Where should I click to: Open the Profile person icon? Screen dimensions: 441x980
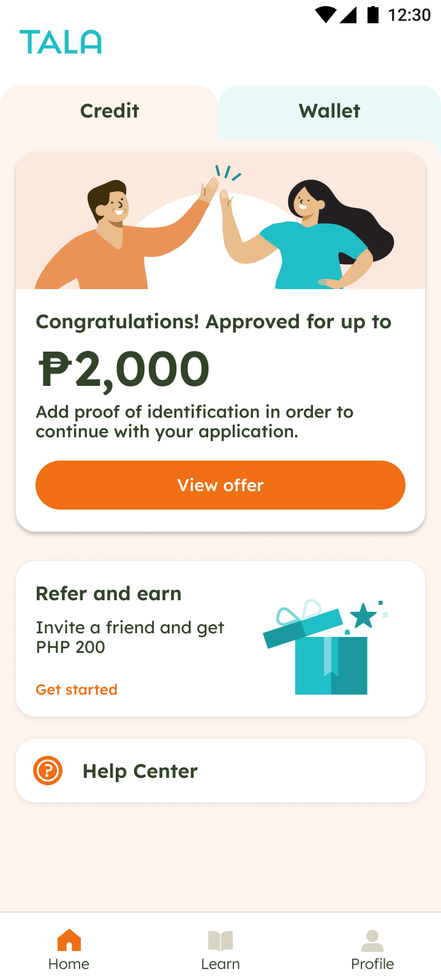[x=372, y=940]
